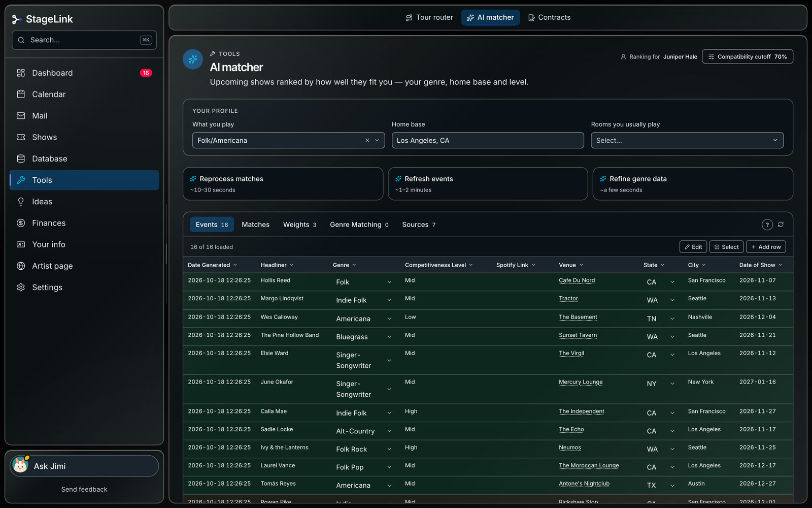
Task: Switch to the Tour router tab
Action: click(x=429, y=17)
